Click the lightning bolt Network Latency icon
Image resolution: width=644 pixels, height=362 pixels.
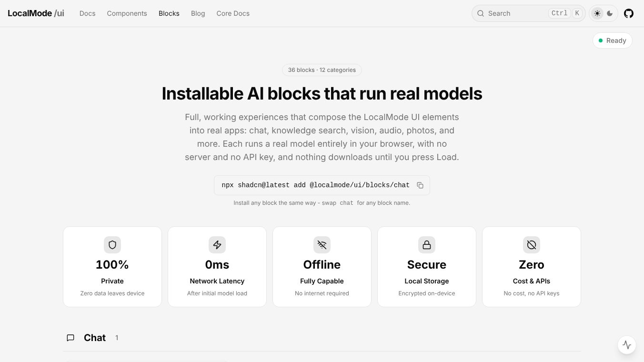point(217,245)
